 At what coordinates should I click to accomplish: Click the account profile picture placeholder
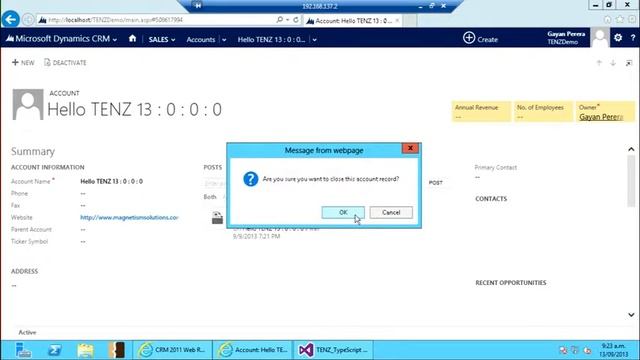coord(28,104)
